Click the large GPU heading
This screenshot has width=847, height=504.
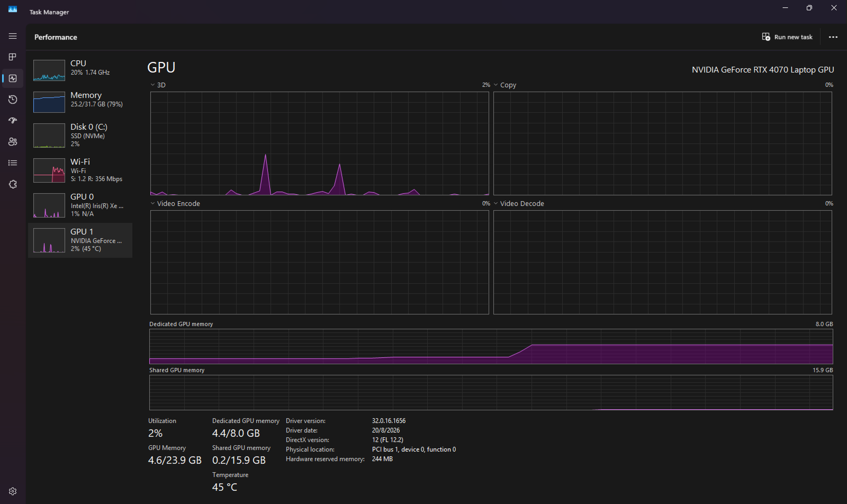pyautogui.click(x=161, y=67)
